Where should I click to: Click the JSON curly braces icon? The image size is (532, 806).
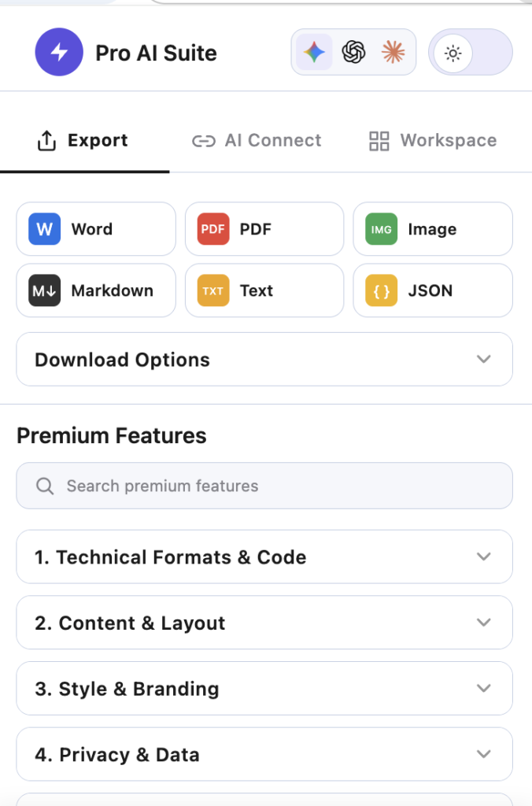[382, 290]
